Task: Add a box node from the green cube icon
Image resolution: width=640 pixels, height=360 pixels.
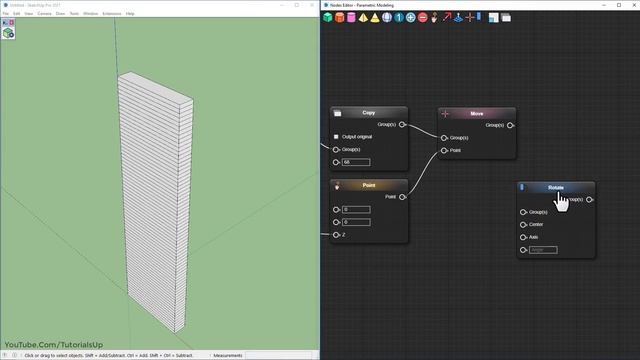Action: click(x=328, y=18)
